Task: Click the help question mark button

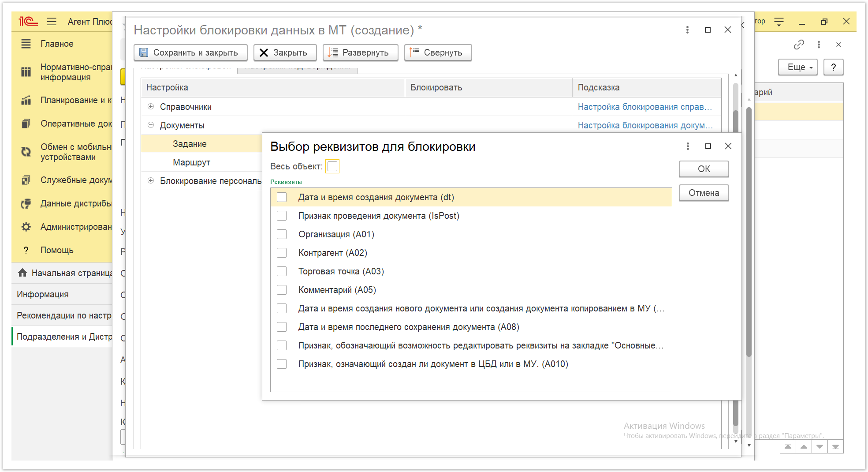Action: (833, 67)
